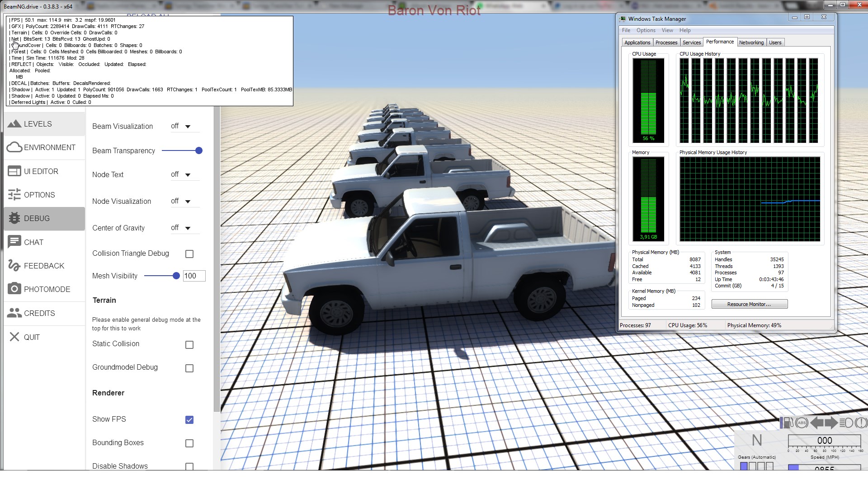This screenshot has height=484, width=868.
Task: Click the right turn signal arrow
Action: (831, 423)
